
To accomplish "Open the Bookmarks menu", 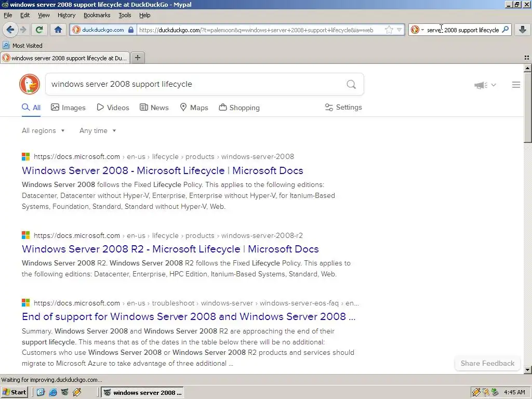I will tap(97, 15).
